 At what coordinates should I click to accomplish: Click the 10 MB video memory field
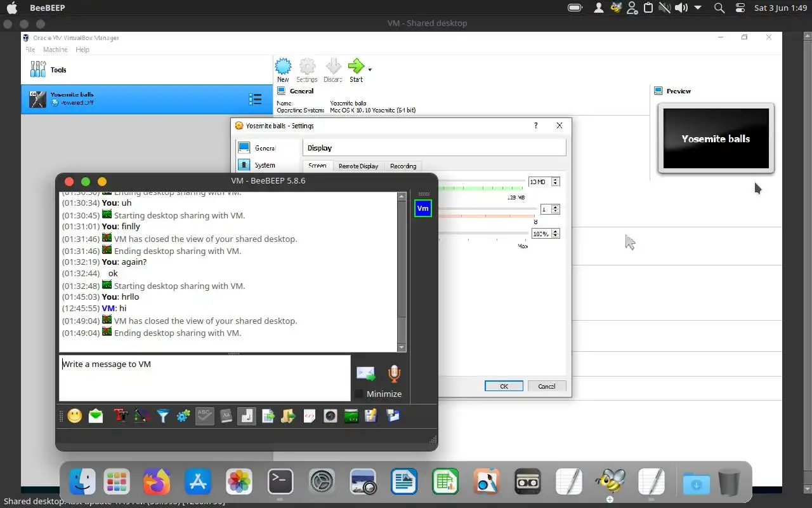(x=539, y=182)
